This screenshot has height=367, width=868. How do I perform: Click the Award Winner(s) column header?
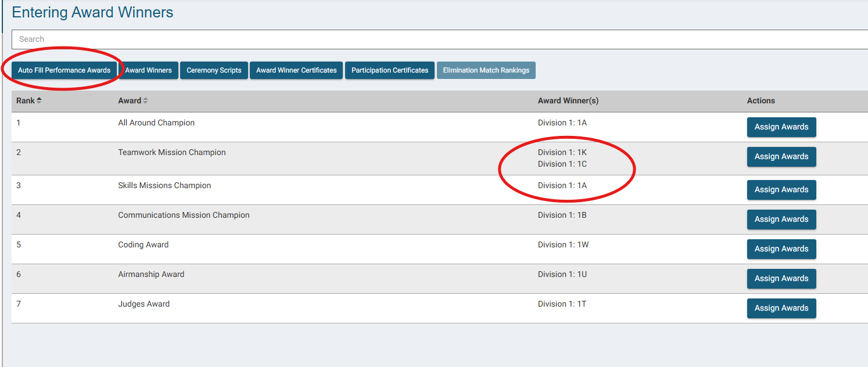[x=568, y=101]
